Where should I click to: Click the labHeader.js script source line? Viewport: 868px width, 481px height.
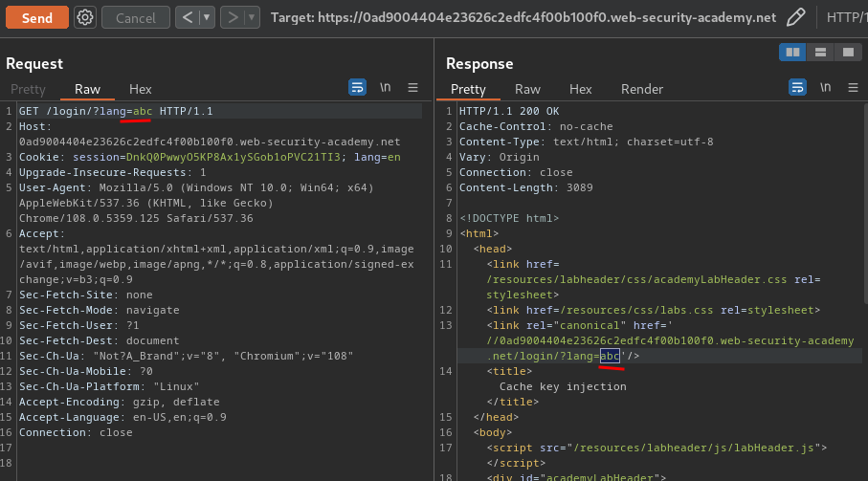tap(657, 448)
